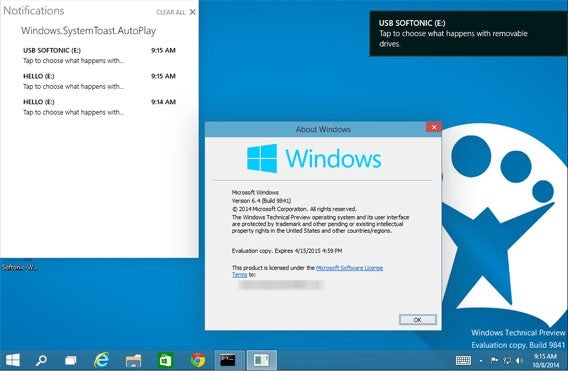Select the HELLO (E:) 9:14 AM notification
Image resolution: width=568 pixels, height=371 pixels.
pyautogui.click(x=99, y=107)
